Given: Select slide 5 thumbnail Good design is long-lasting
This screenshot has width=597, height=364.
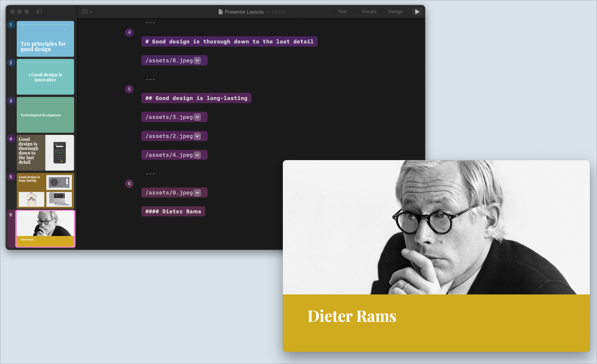Looking at the screenshot, I should click(x=45, y=191).
